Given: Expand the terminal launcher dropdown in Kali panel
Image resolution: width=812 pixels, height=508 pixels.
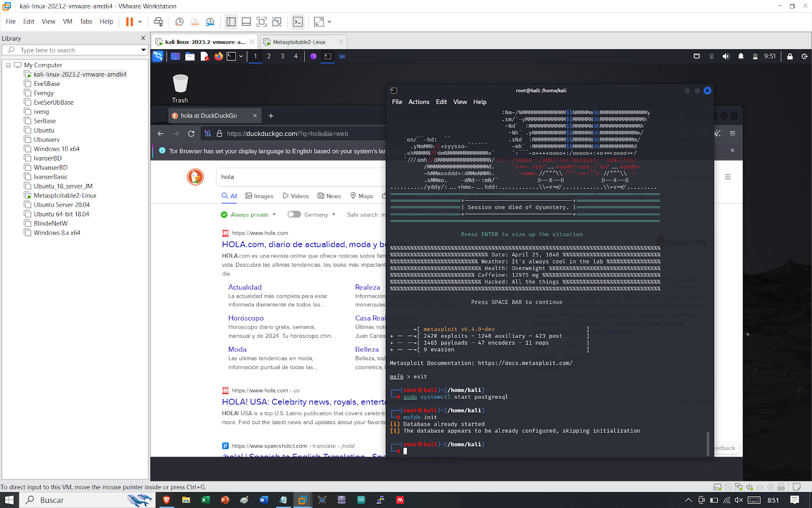Looking at the screenshot, I should [x=241, y=56].
